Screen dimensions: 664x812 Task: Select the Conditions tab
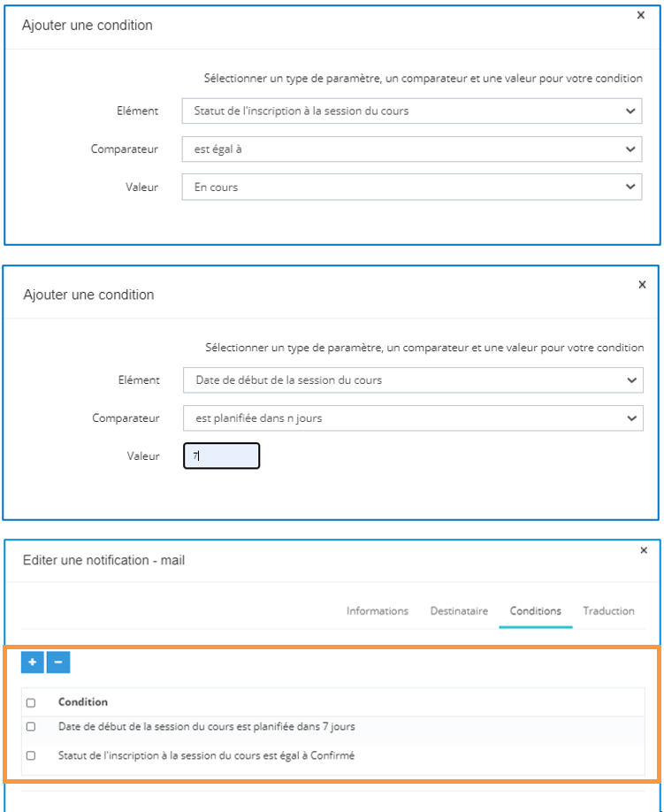tap(536, 611)
